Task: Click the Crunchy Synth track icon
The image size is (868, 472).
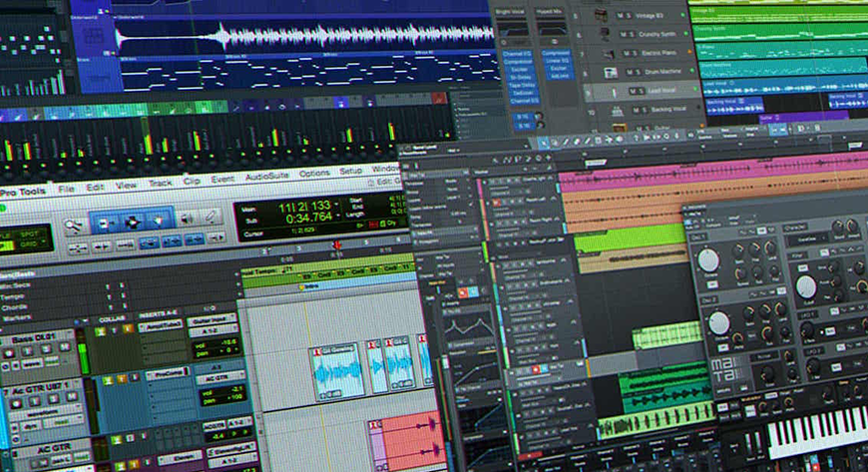Action: point(605,34)
